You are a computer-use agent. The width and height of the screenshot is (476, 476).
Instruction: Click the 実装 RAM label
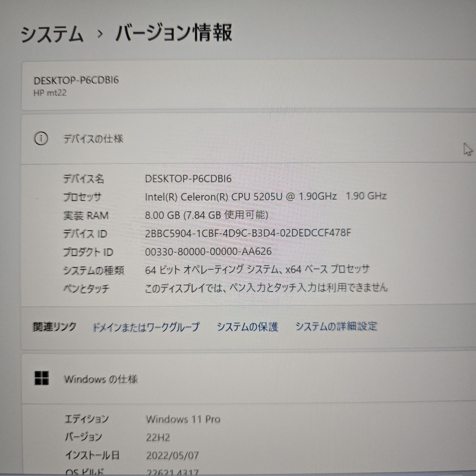(86, 215)
